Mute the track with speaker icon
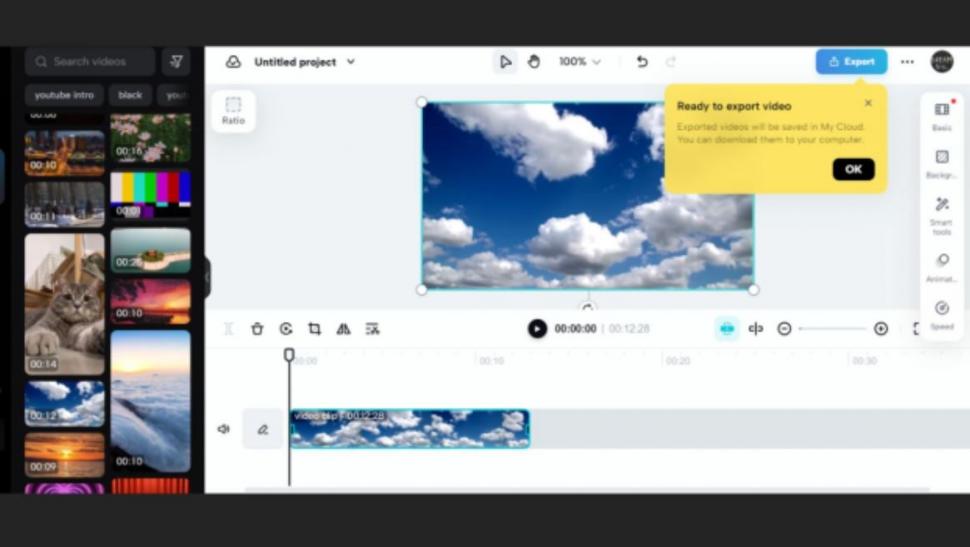 pyautogui.click(x=223, y=429)
